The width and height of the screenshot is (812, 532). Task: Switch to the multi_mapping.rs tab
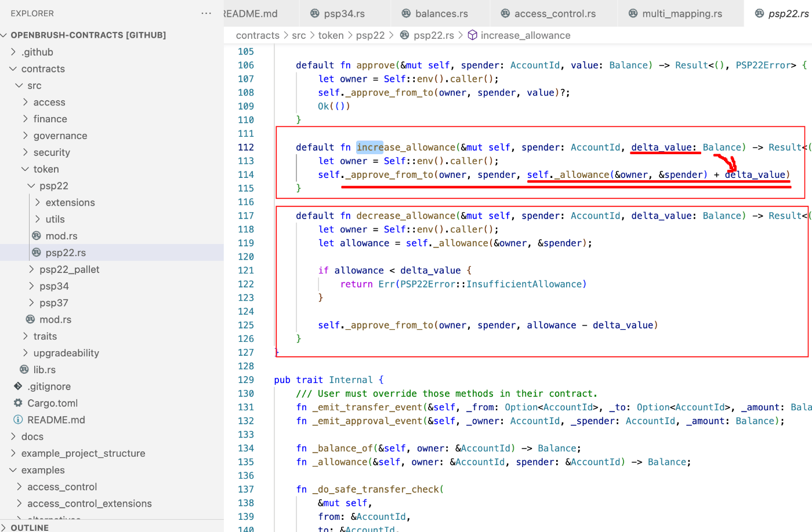pos(682,13)
